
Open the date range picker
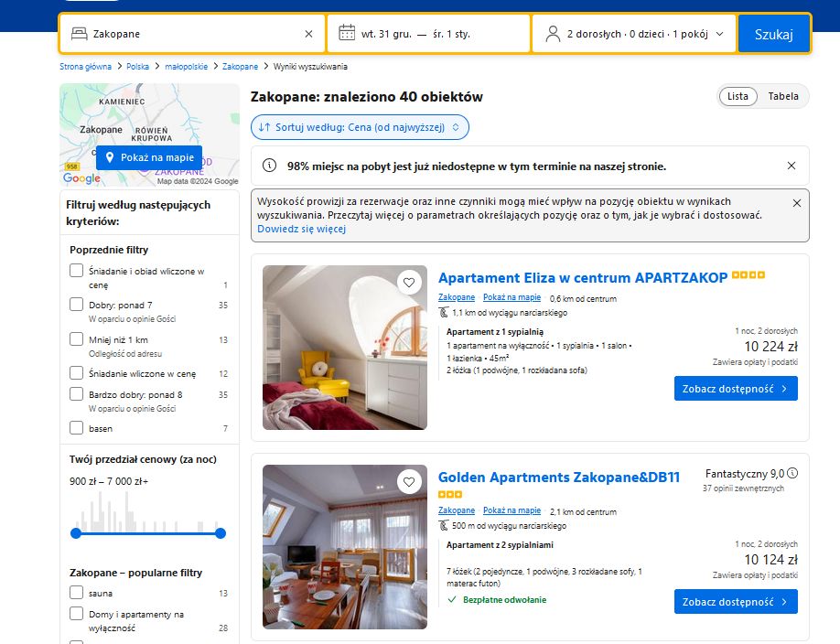(428, 34)
